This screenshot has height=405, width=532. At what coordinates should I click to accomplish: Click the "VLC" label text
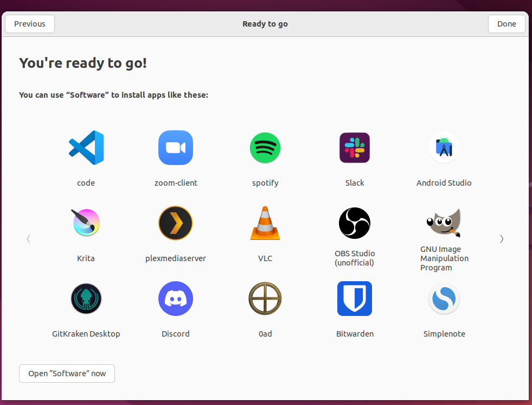pos(265,258)
